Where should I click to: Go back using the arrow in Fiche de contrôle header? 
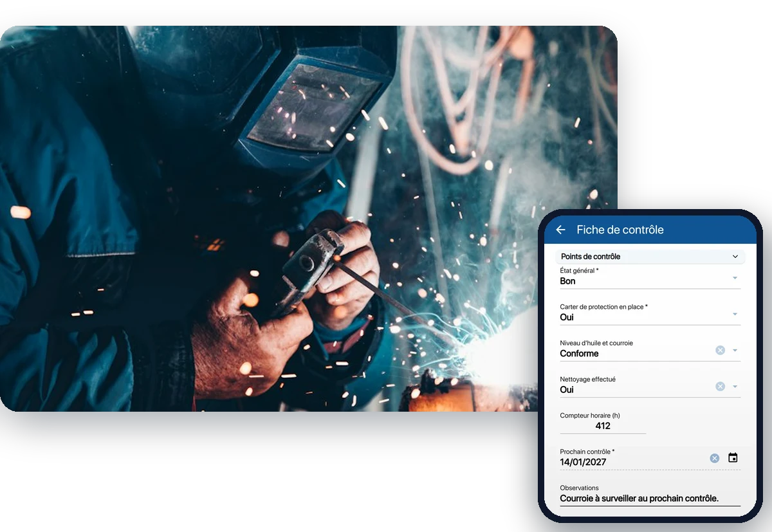(560, 230)
